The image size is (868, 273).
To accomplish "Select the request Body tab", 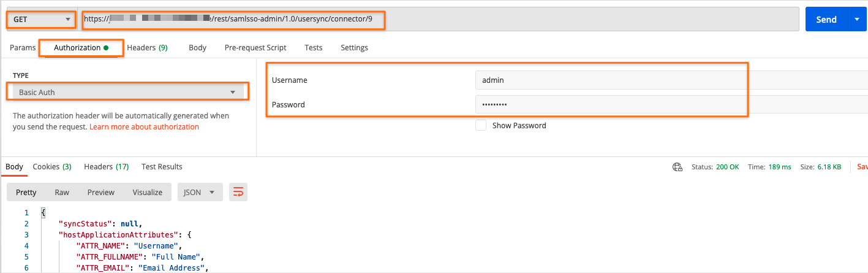I will [x=197, y=48].
